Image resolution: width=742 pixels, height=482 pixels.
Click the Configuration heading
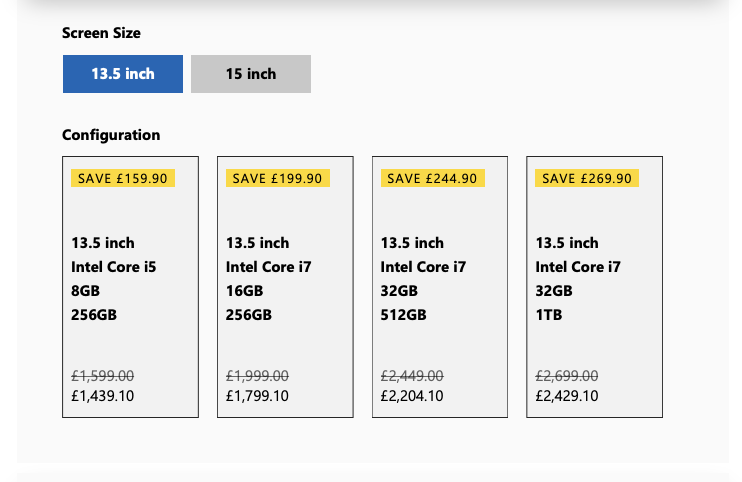click(x=111, y=135)
